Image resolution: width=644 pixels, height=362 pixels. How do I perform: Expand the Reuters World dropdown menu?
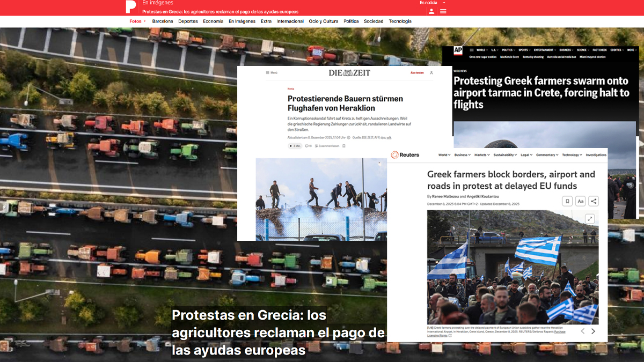tap(444, 155)
